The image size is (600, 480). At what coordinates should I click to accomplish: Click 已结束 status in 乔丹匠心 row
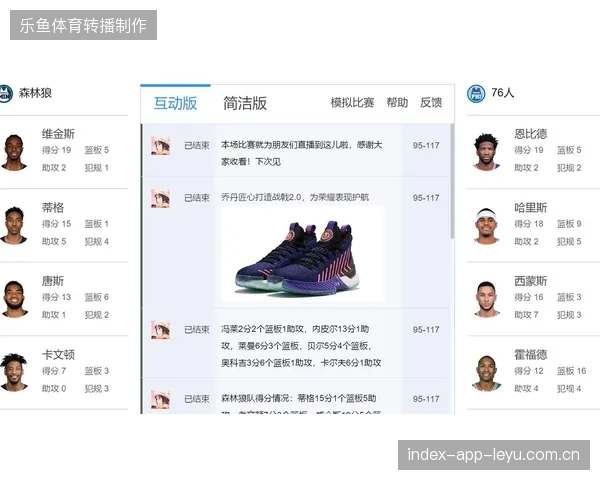pyautogui.click(x=197, y=198)
